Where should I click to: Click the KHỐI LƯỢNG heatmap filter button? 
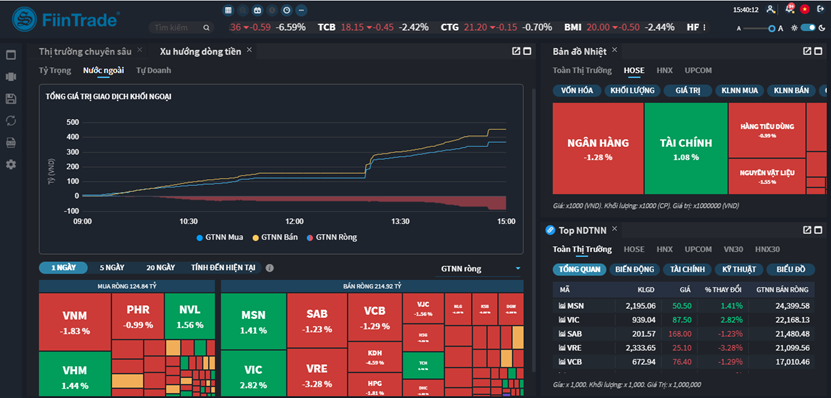[632, 91]
